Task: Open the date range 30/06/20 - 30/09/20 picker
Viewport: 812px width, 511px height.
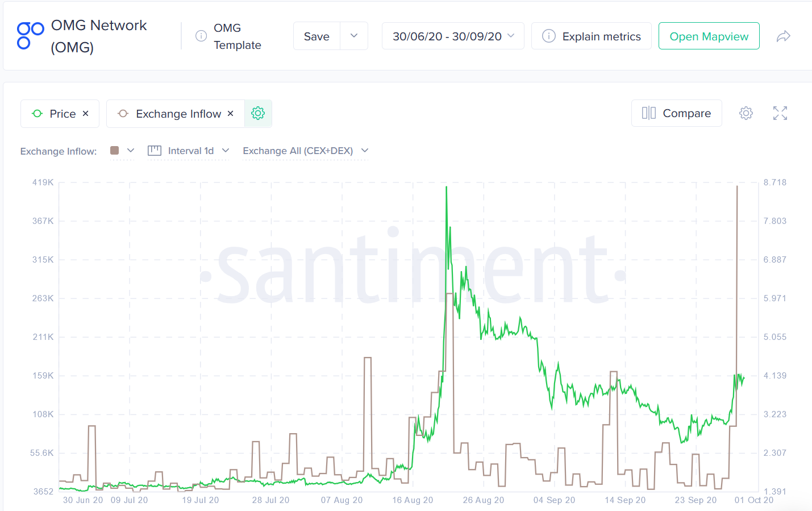Action: tap(453, 36)
